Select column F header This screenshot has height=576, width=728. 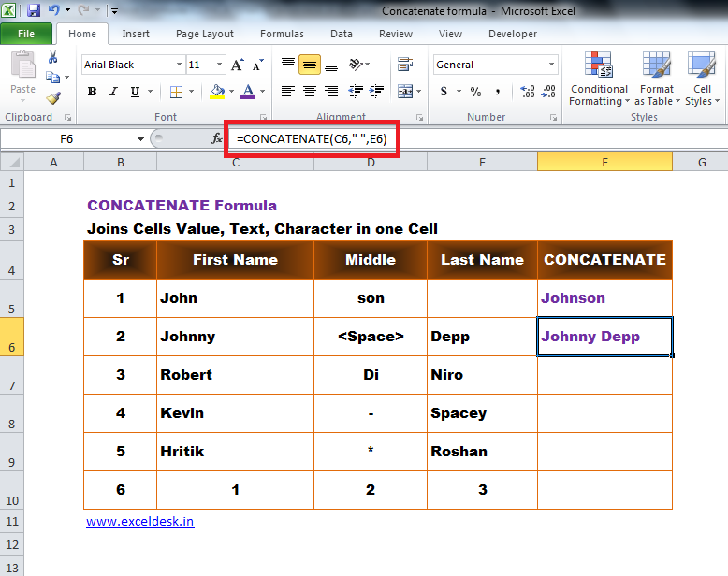[x=604, y=163]
